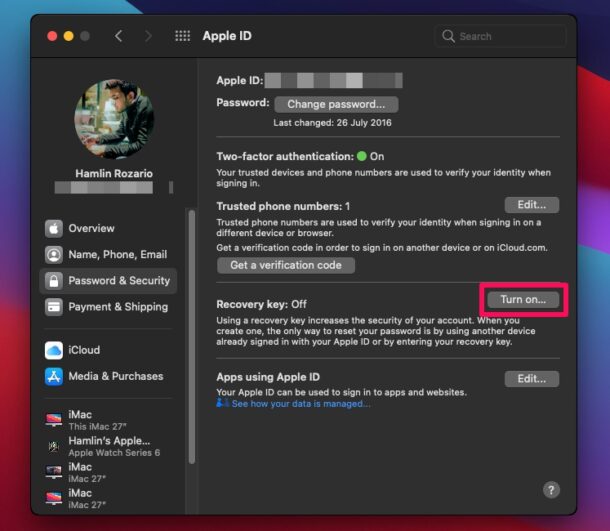610x531 pixels.
Task: Open Name, Phone, Email section
Action: coord(108,255)
